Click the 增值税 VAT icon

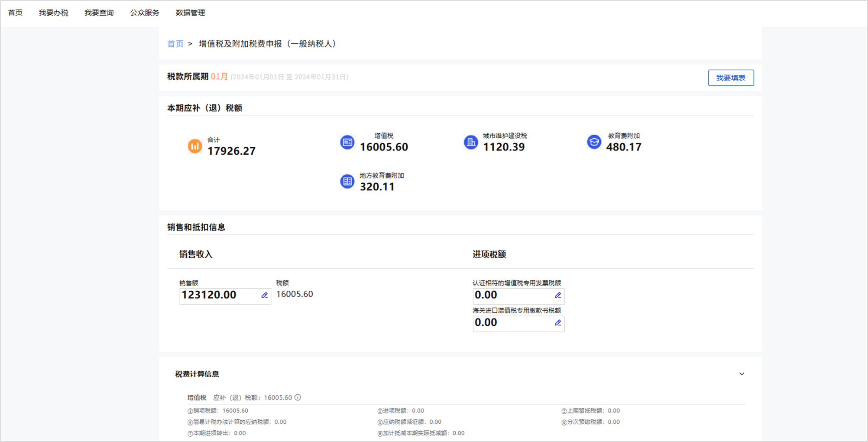click(347, 142)
